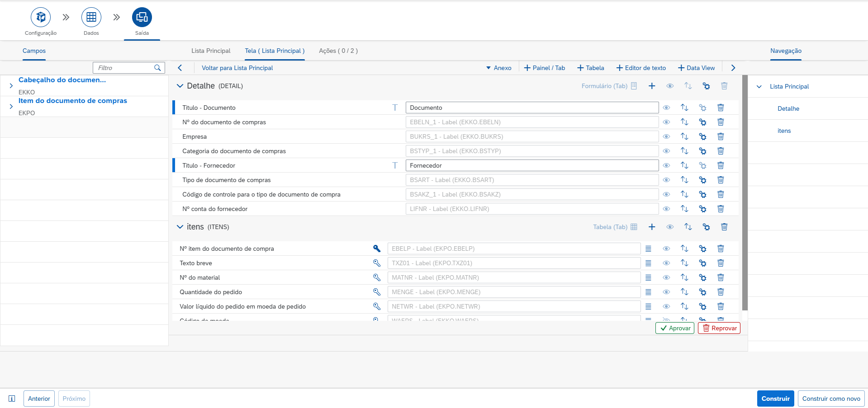The width and height of the screenshot is (868, 408).
Task: Hide the Titulo - Fornecedor field
Action: (666, 165)
